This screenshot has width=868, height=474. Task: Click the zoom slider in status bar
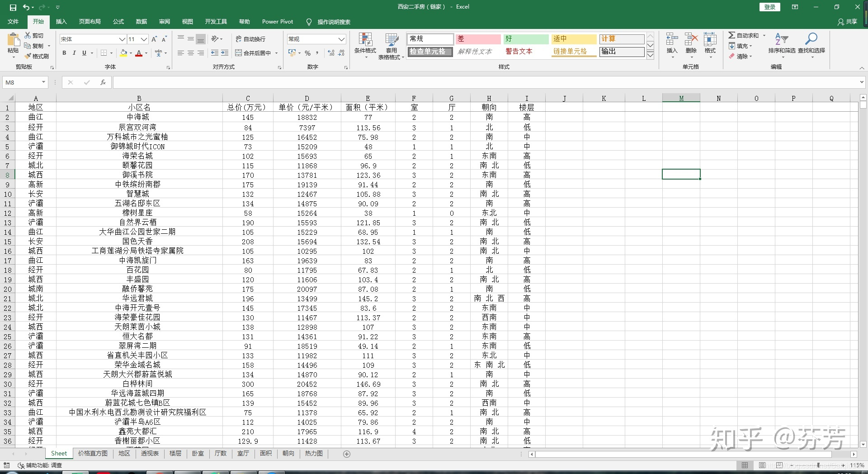818,465
